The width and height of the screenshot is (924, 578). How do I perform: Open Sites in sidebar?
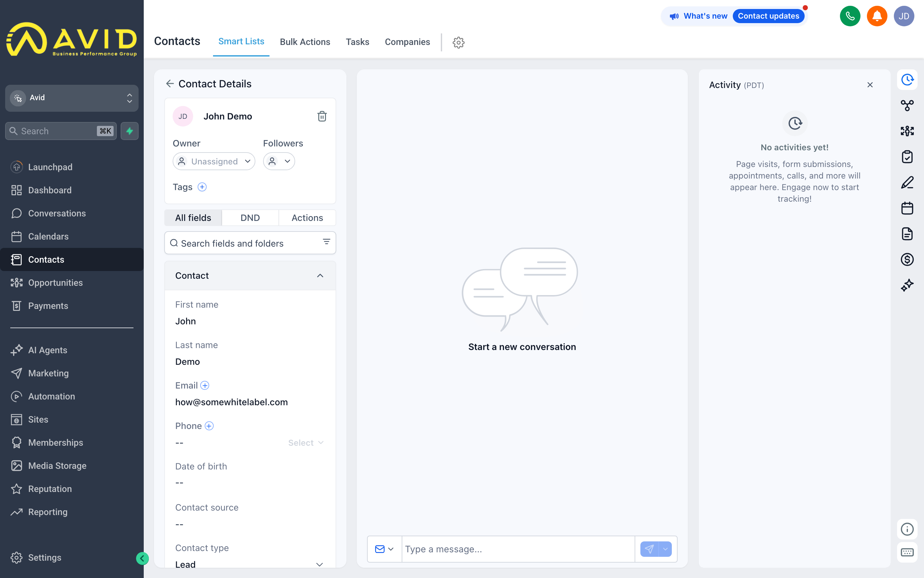pos(72,419)
